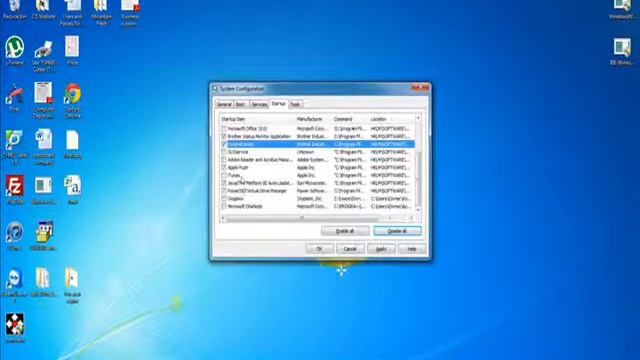Viewport: 640px width, 360px height.
Task: Toggle the DLService startup checkbox
Action: click(x=224, y=152)
